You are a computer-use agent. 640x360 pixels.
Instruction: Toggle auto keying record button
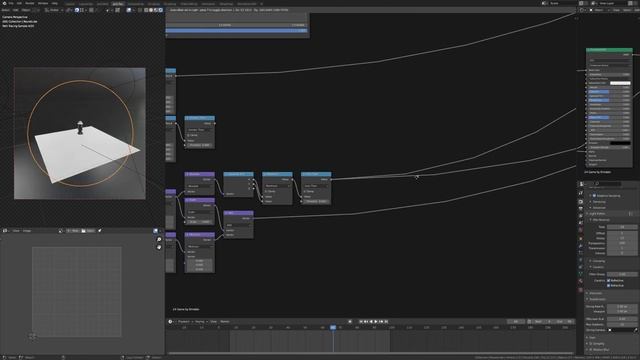350,322
